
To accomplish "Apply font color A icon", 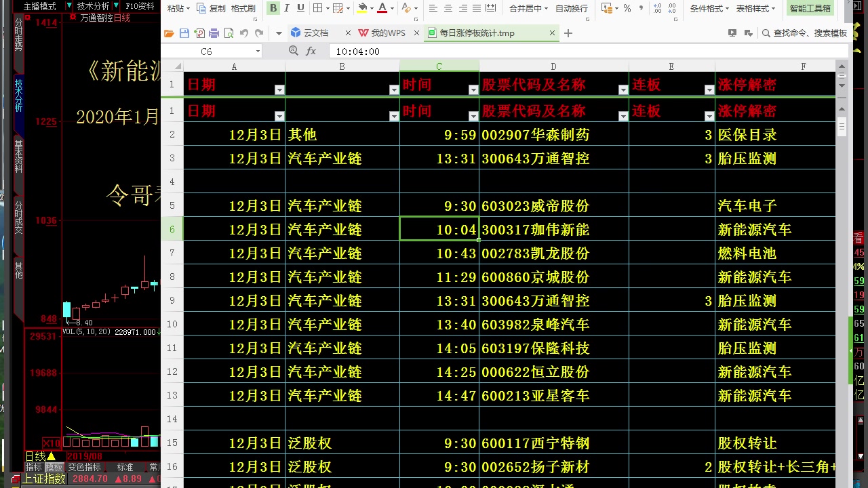I will point(382,8).
